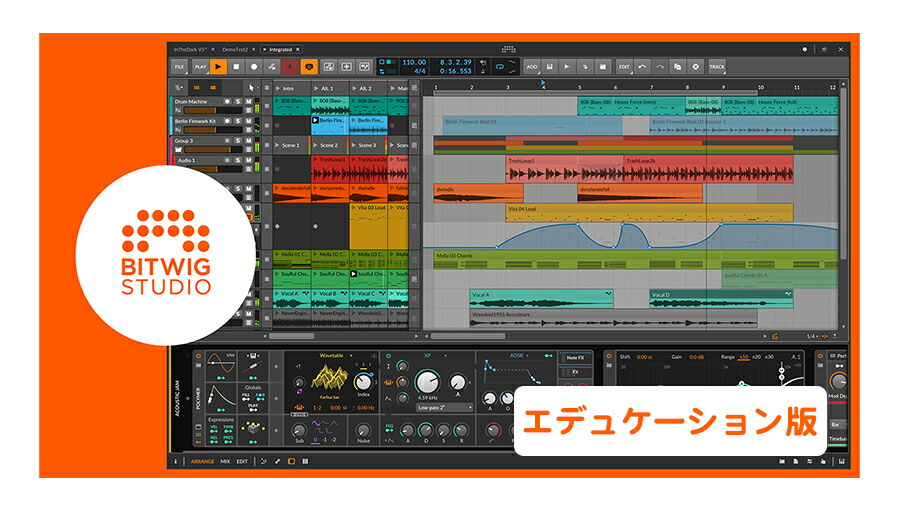Click the orange highlighted transport icon

(x=309, y=67)
